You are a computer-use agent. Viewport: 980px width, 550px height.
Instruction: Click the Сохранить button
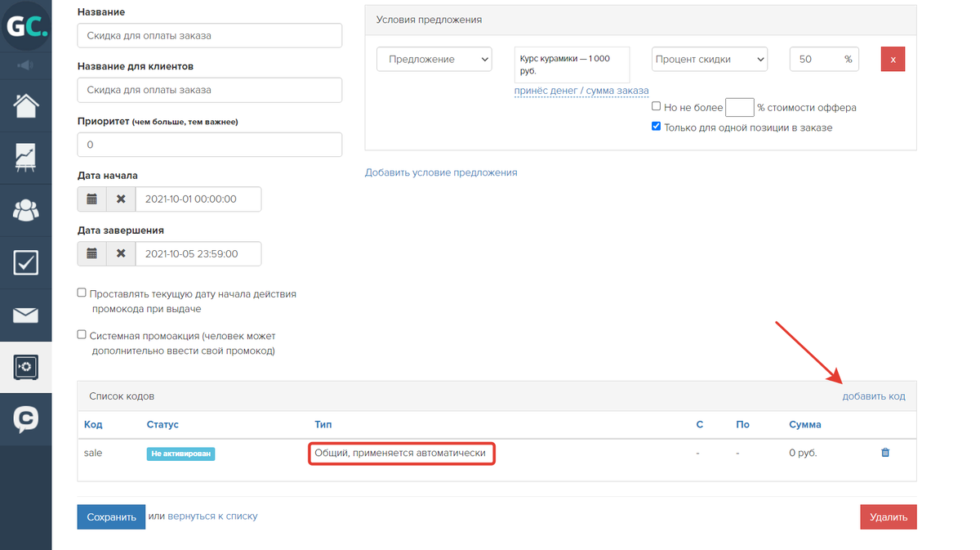click(x=111, y=516)
